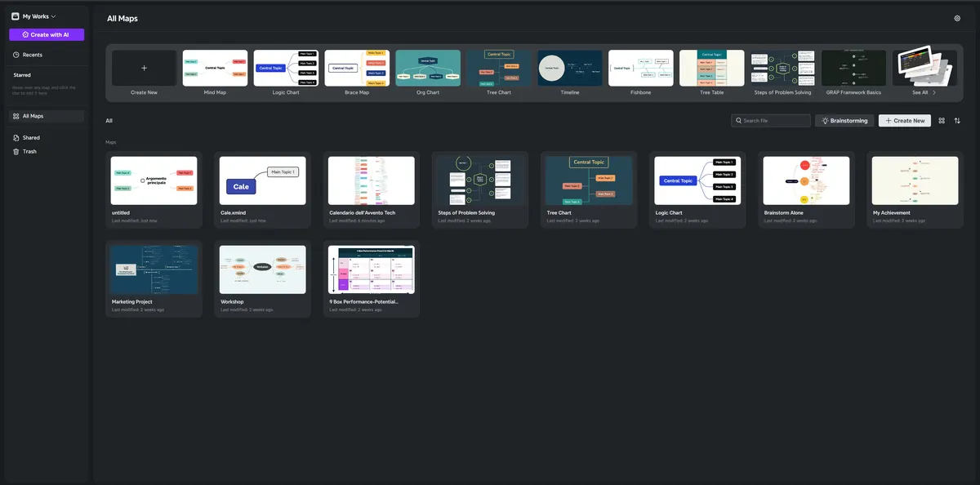Open the 9 Box Performance-Potential map
The width and height of the screenshot is (980, 485).
[371, 278]
